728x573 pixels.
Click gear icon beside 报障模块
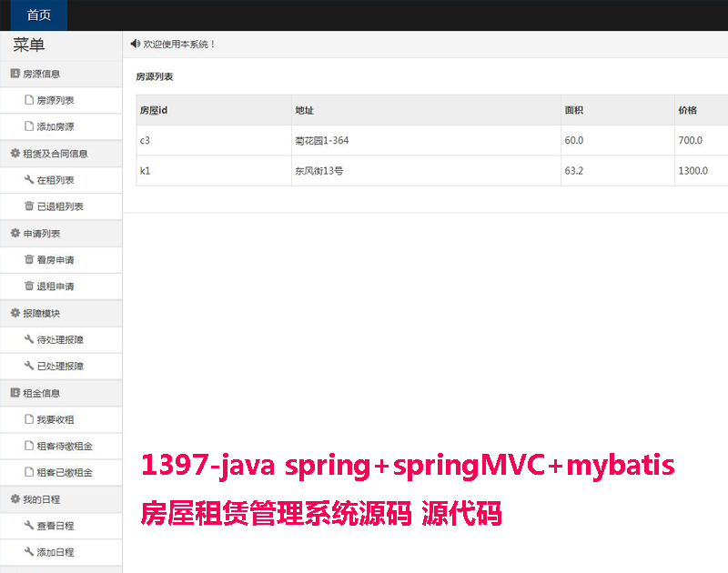(x=15, y=313)
